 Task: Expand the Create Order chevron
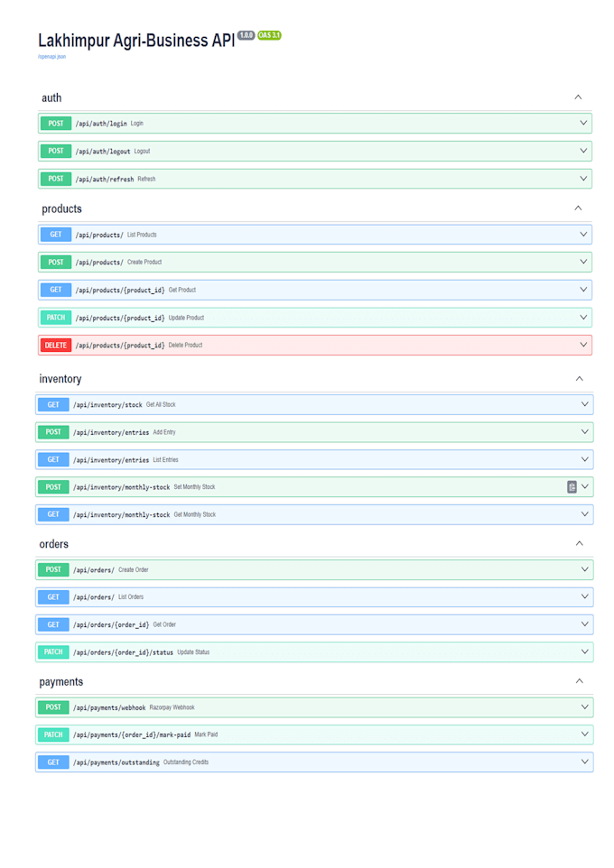click(x=584, y=569)
